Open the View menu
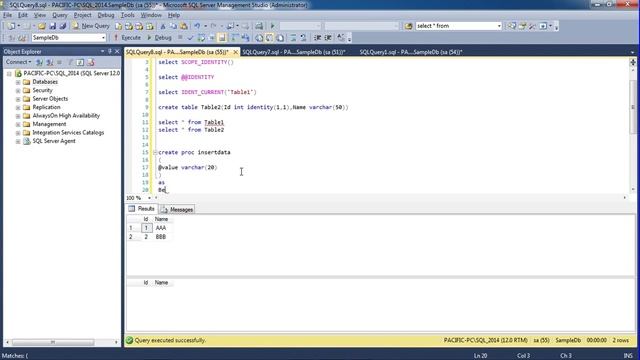Viewport: 640px width, 360px height. [x=40, y=15]
